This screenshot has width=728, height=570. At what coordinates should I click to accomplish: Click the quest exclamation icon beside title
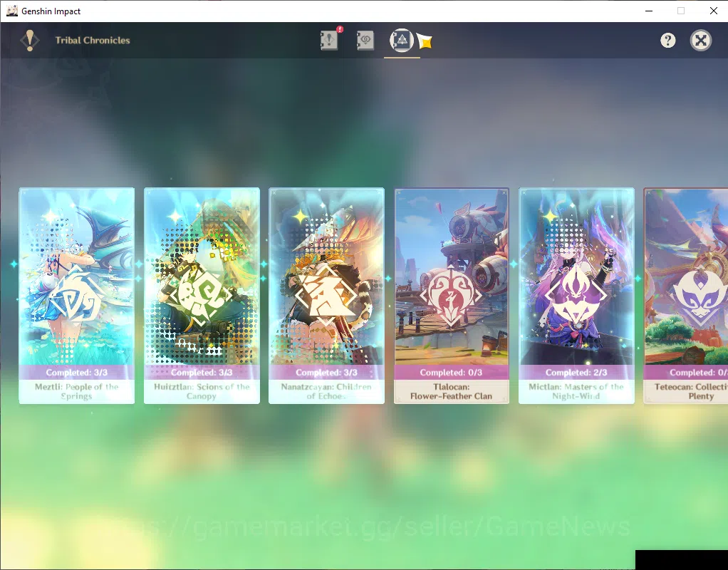30,41
